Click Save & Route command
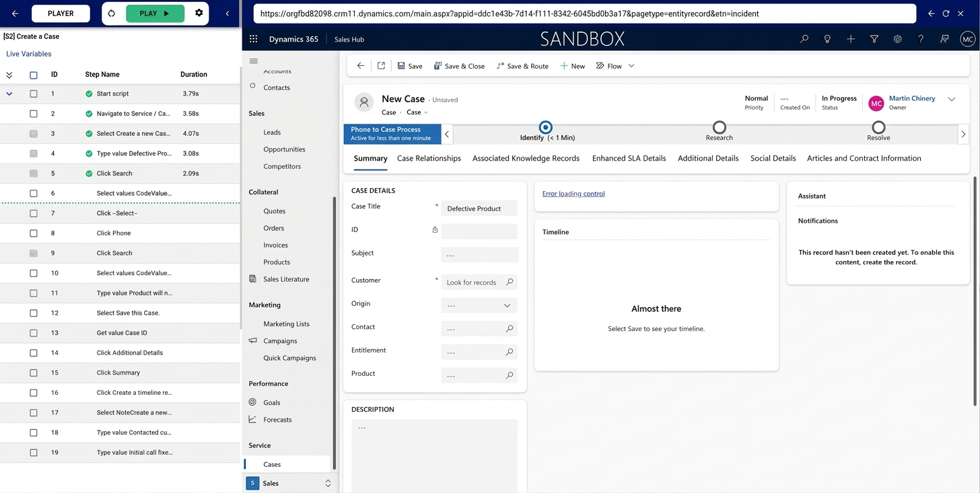Screen dimensions: 980x493 coord(522,66)
